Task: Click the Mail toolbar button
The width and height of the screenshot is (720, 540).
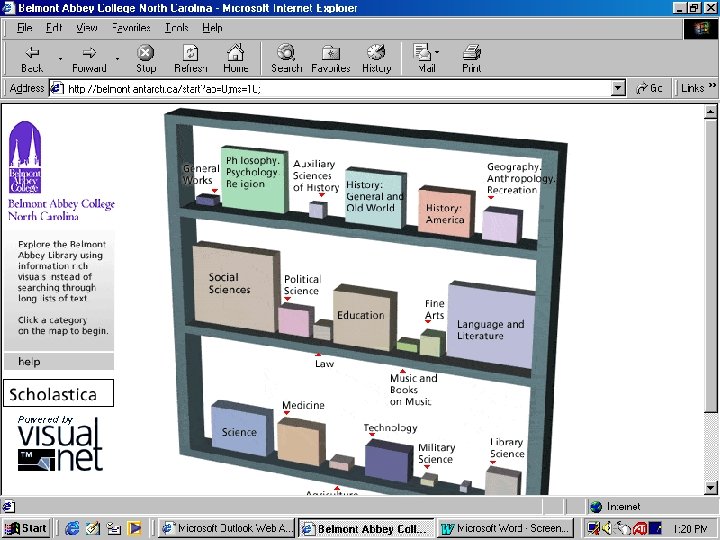Action: (x=426, y=59)
